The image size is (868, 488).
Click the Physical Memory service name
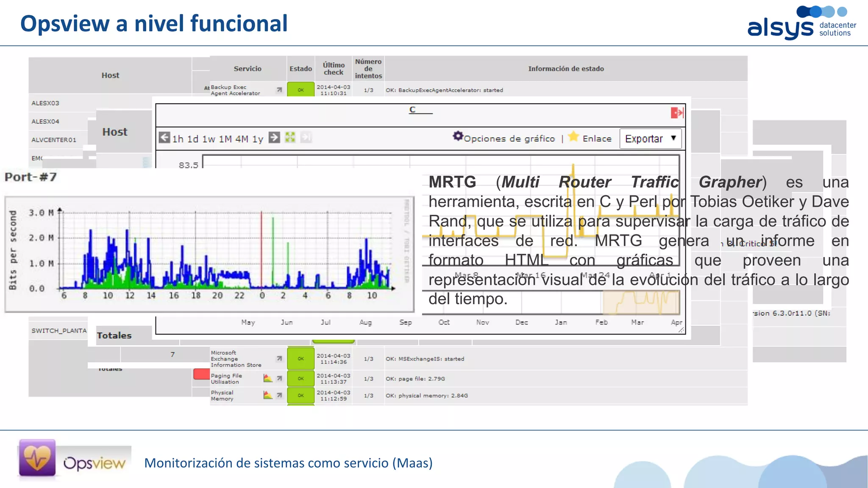222,396
